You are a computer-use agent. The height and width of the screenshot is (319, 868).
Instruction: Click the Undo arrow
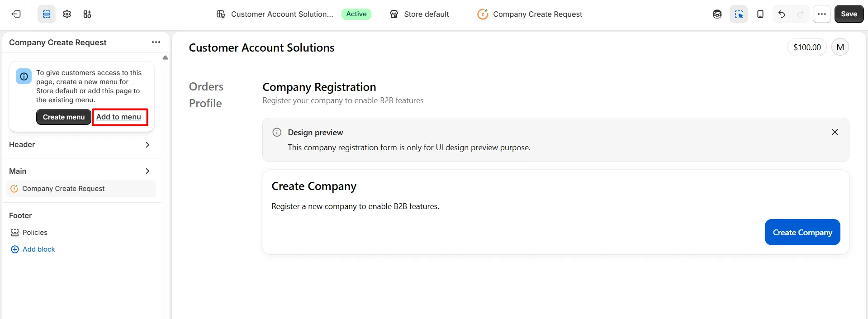tap(782, 14)
